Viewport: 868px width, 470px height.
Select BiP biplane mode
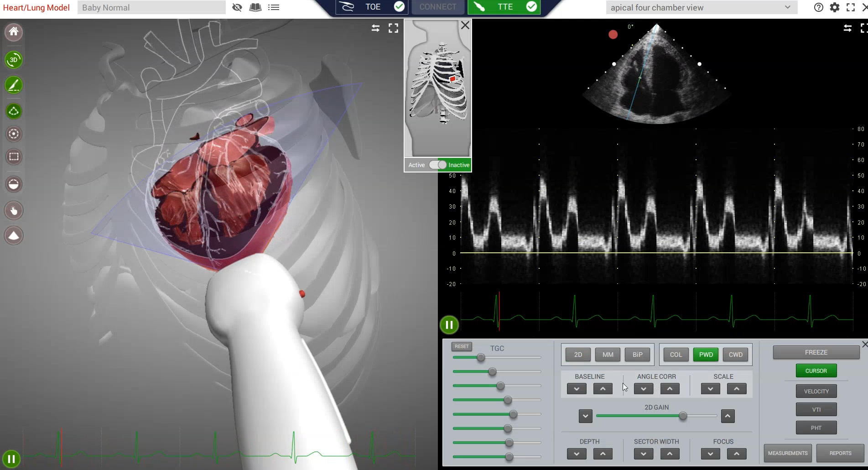(637, 355)
